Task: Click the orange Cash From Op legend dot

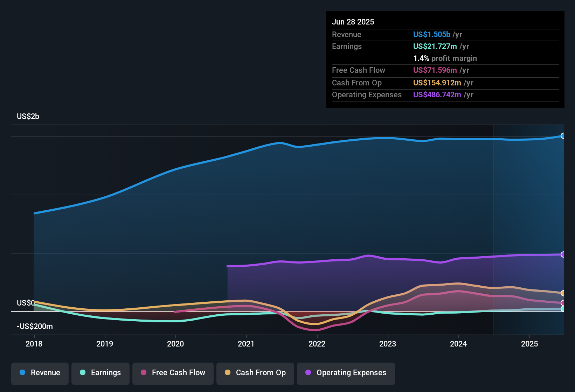Action: pyautogui.click(x=227, y=373)
